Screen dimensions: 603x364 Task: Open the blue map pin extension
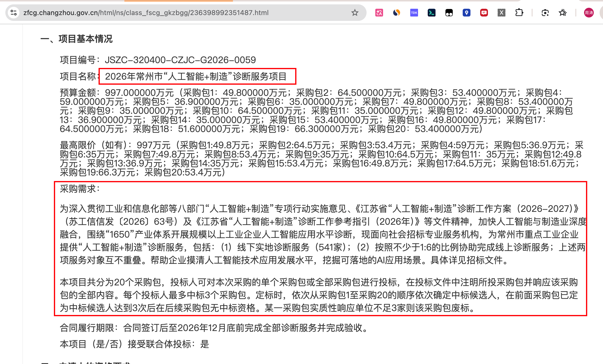[466, 13]
